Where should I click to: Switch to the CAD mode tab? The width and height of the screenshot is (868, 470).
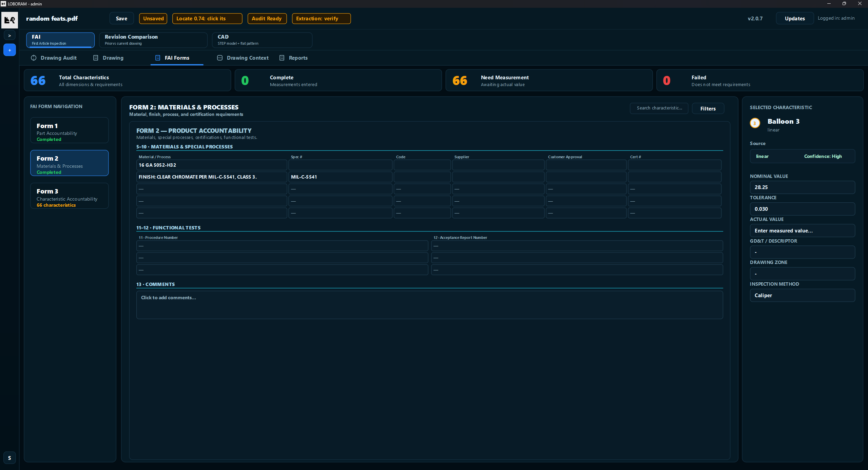coord(262,40)
